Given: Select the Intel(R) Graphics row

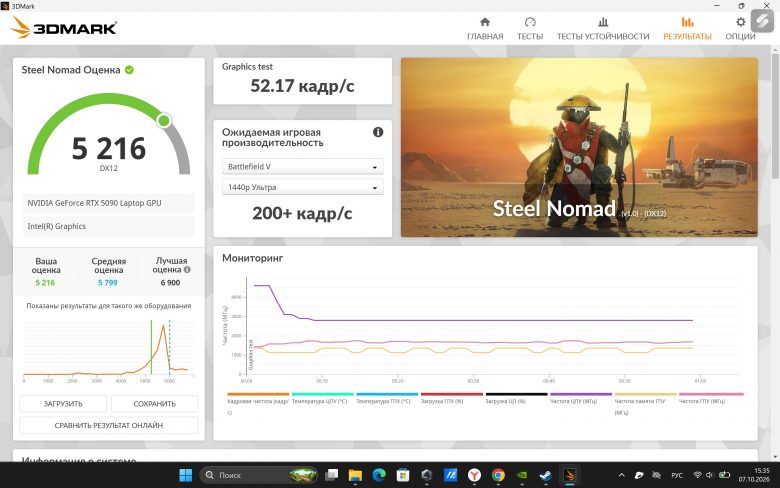Looking at the screenshot, I should [x=108, y=226].
